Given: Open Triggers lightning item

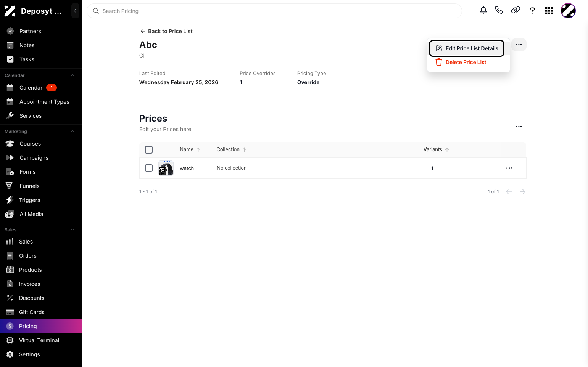Looking at the screenshot, I should [x=41, y=200].
